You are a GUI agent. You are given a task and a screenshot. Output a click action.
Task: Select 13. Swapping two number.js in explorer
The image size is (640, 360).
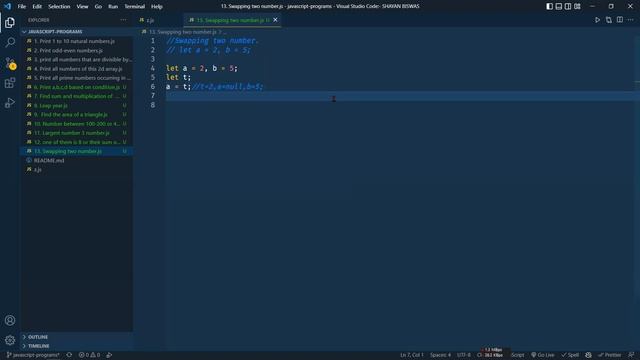point(76,151)
